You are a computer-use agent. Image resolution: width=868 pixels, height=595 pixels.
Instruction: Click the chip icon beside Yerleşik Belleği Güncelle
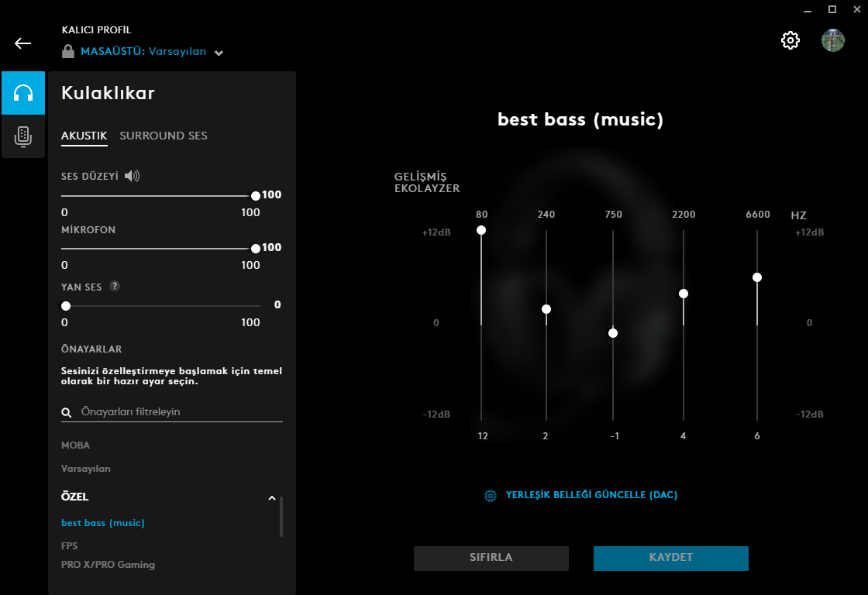491,495
